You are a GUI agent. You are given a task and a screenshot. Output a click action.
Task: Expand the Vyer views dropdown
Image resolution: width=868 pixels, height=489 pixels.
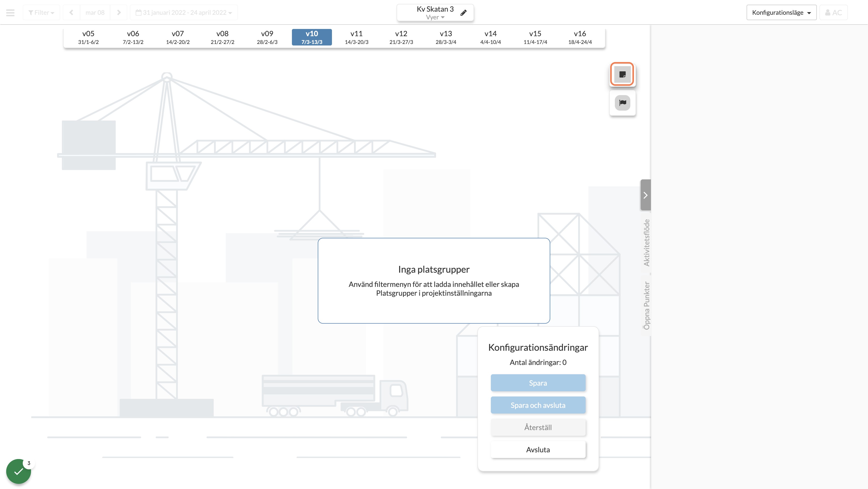coord(435,17)
